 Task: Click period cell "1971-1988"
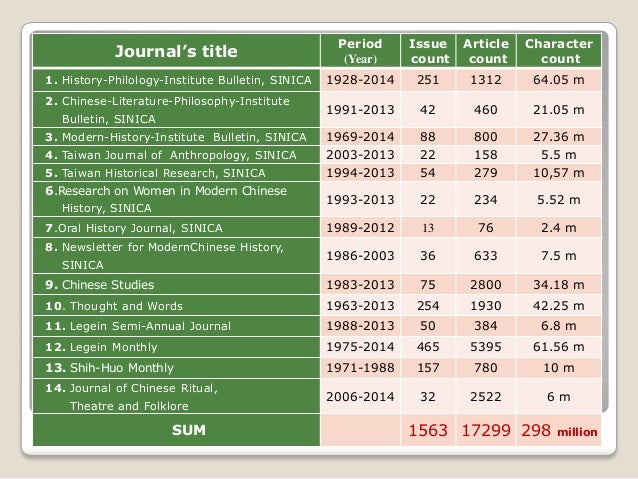point(360,368)
